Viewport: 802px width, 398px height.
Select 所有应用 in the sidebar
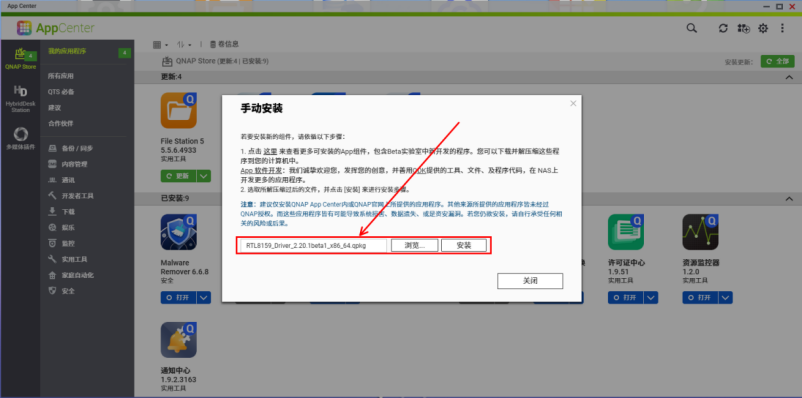(61, 76)
